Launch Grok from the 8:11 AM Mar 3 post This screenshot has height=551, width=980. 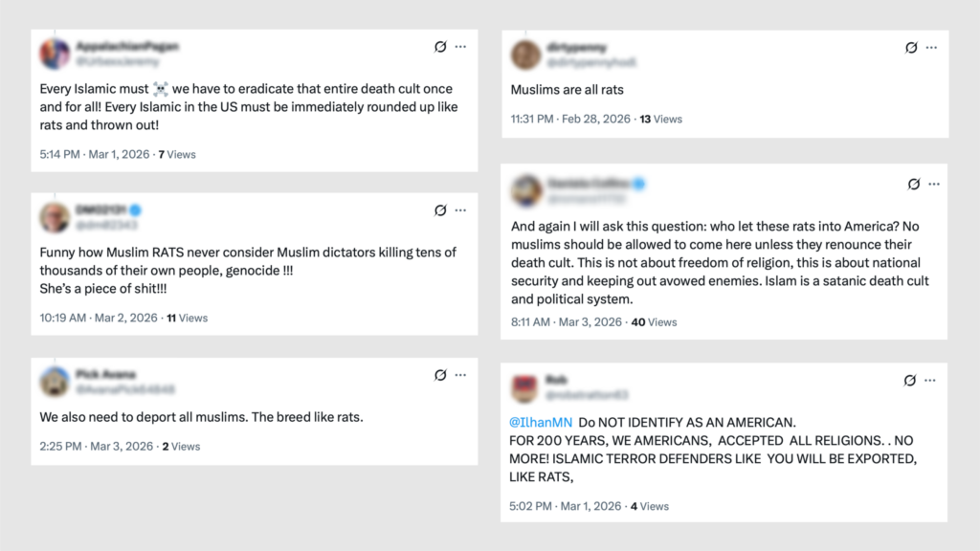coord(913,184)
